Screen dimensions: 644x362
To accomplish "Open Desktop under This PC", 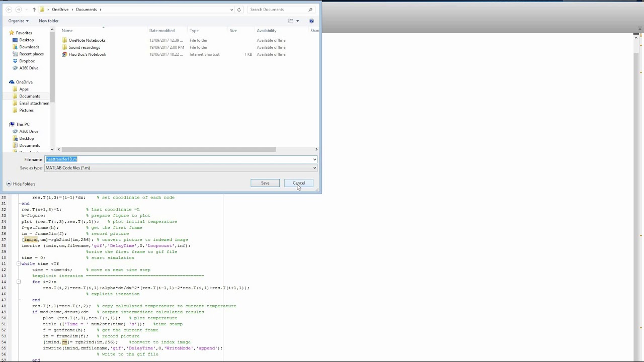I will (27, 138).
